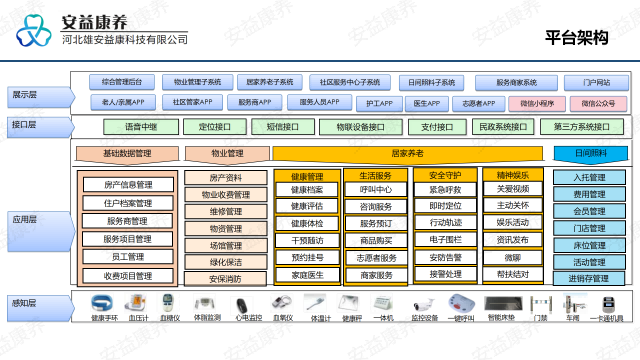Select the 入托管理 blue box
640x360 pixels.
(x=589, y=178)
